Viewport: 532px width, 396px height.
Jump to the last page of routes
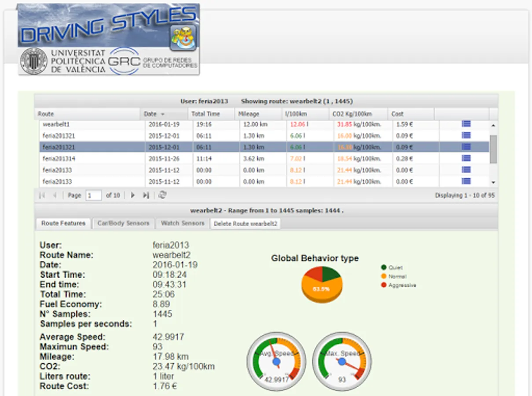pyautogui.click(x=145, y=195)
